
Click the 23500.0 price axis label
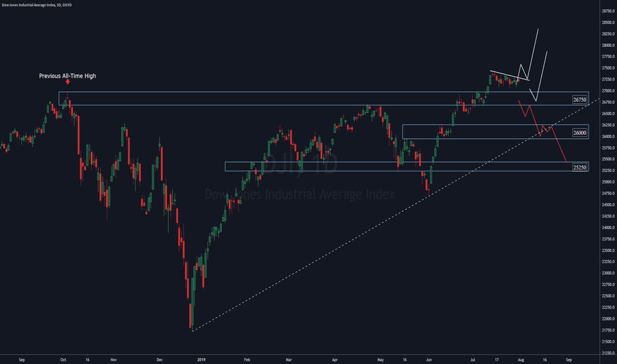pyautogui.click(x=608, y=251)
